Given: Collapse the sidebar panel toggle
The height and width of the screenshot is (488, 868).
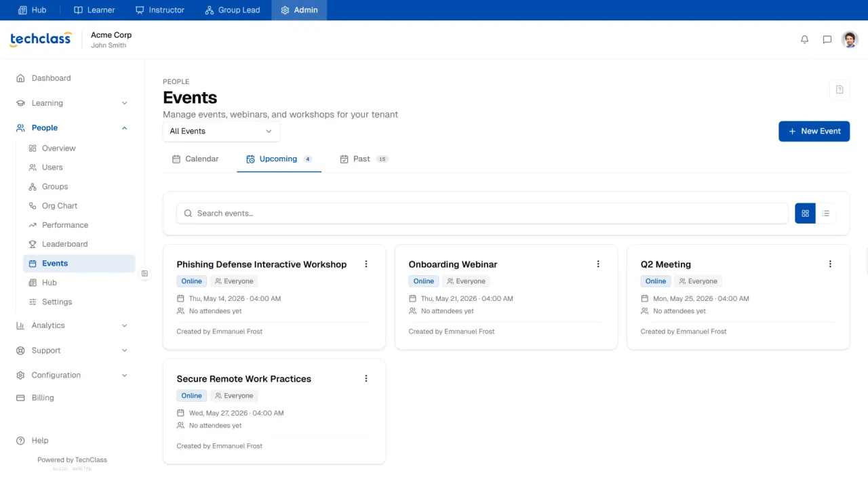Looking at the screenshot, I should point(144,274).
